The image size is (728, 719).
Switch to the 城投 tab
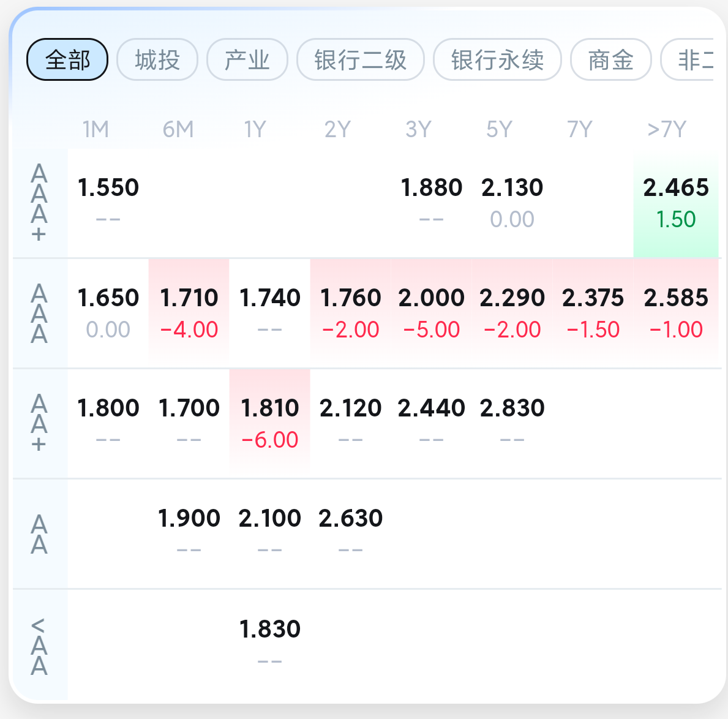tap(157, 60)
